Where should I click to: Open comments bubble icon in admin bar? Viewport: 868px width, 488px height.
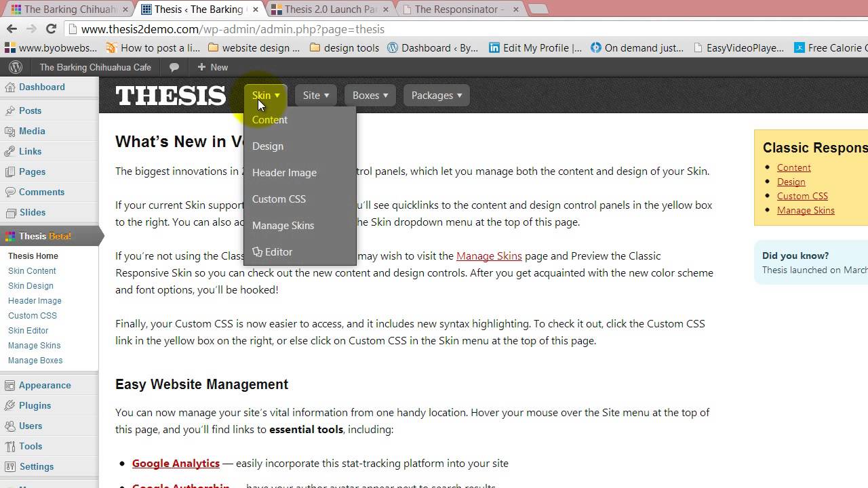174,67
